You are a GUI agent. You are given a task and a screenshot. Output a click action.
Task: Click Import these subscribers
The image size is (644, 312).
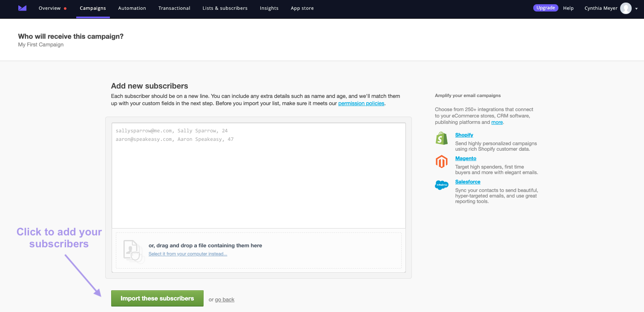[x=157, y=298]
